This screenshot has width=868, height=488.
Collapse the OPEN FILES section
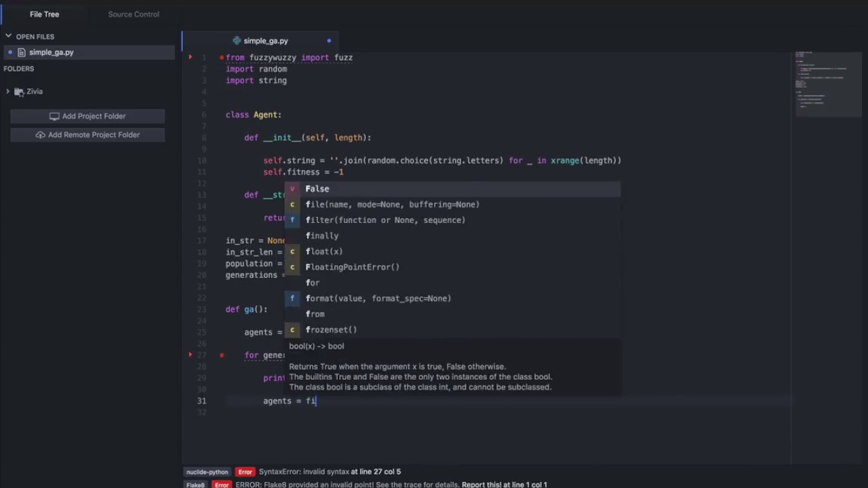point(8,37)
